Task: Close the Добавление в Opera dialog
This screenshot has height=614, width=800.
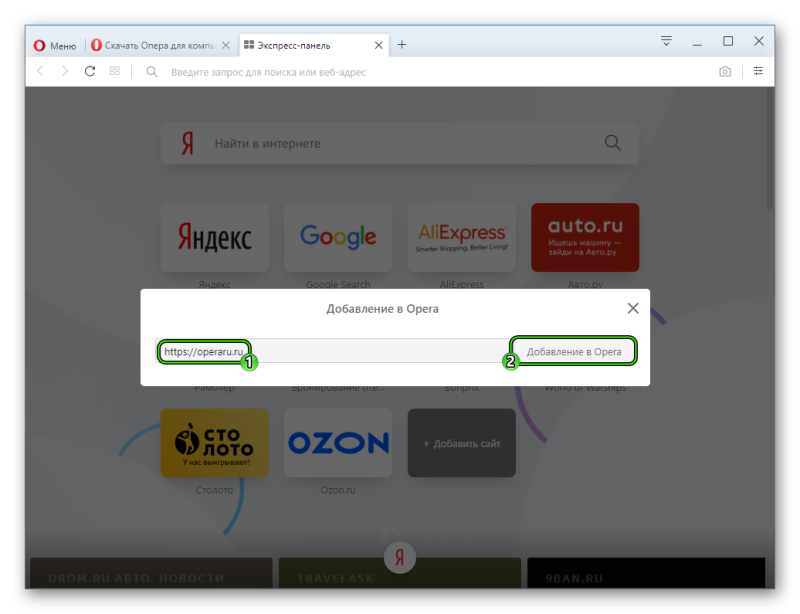Action: (633, 308)
